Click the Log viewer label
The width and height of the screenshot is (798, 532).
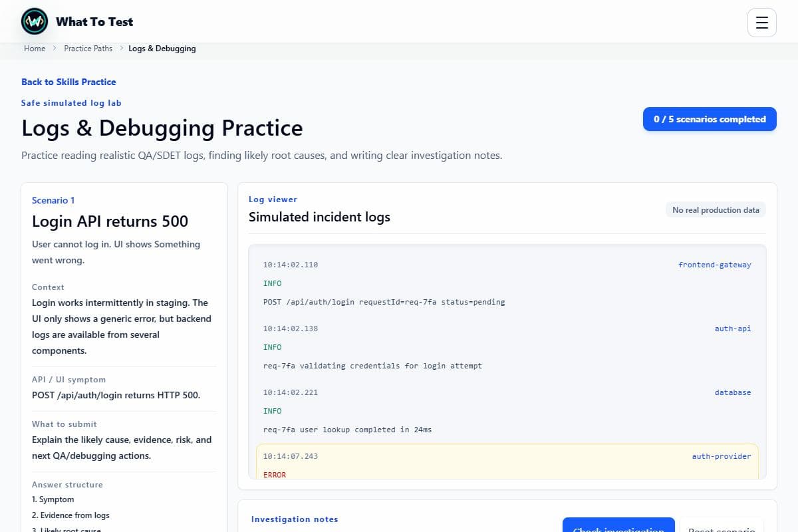(273, 199)
